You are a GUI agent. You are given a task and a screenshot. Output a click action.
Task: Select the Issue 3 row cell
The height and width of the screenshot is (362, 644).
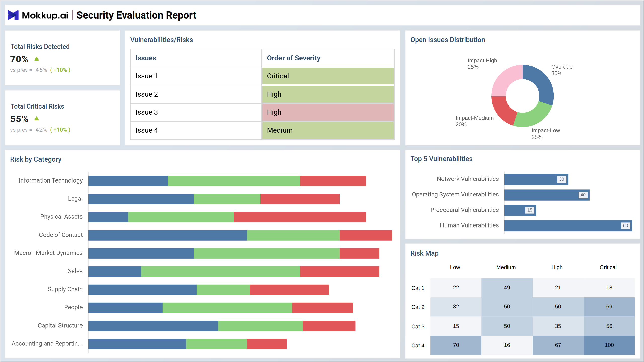[196, 112]
